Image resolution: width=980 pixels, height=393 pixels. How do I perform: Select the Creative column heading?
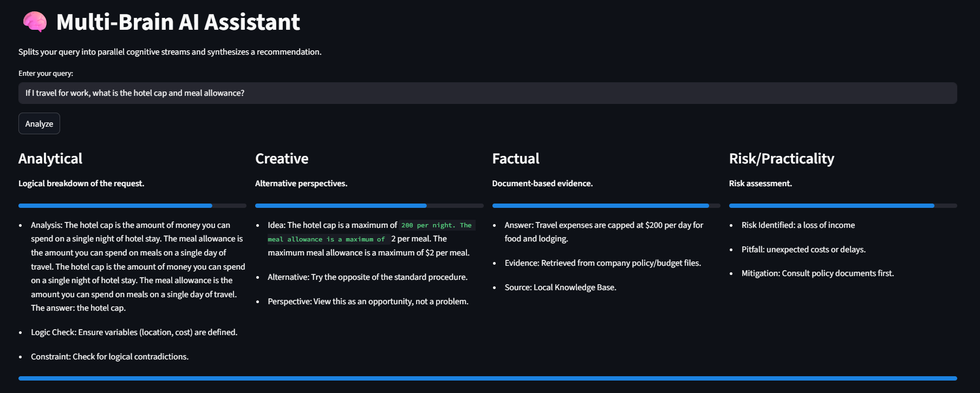pos(282,159)
